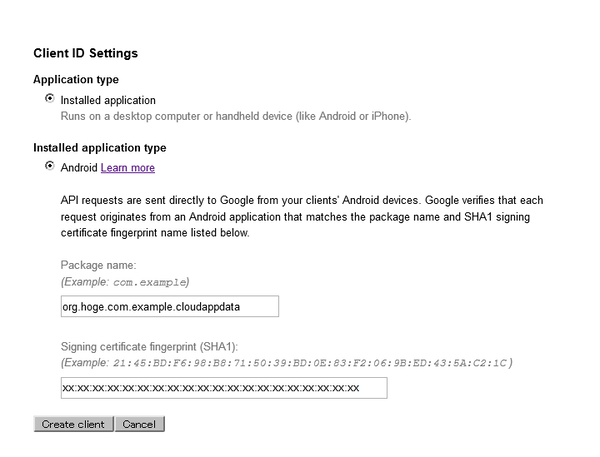Click the 'Runs on a desktop computer' description
600x457 pixels.
tap(235, 116)
